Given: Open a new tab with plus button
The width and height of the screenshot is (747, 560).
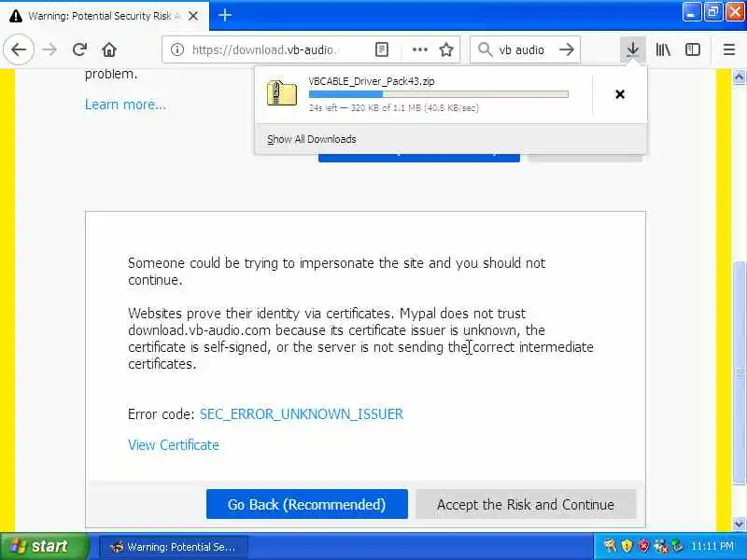Looking at the screenshot, I should point(225,16).
